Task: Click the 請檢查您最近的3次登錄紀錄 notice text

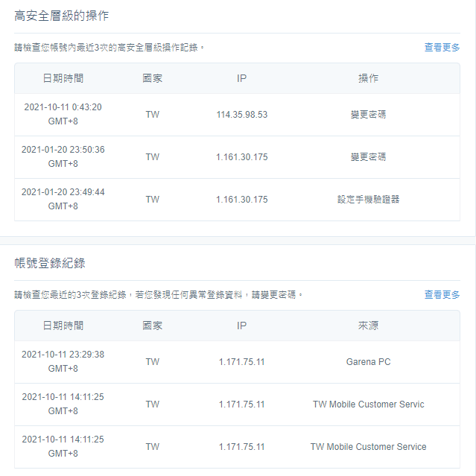Action: pos(159,295)
